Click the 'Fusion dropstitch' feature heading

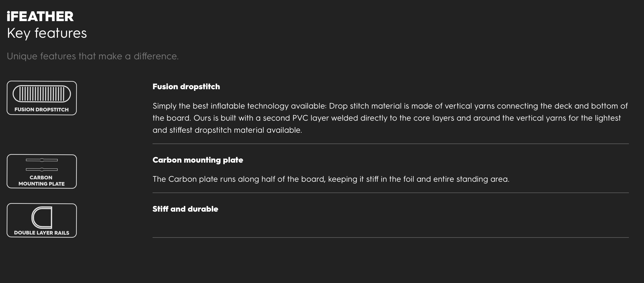[x=186, y=87]
